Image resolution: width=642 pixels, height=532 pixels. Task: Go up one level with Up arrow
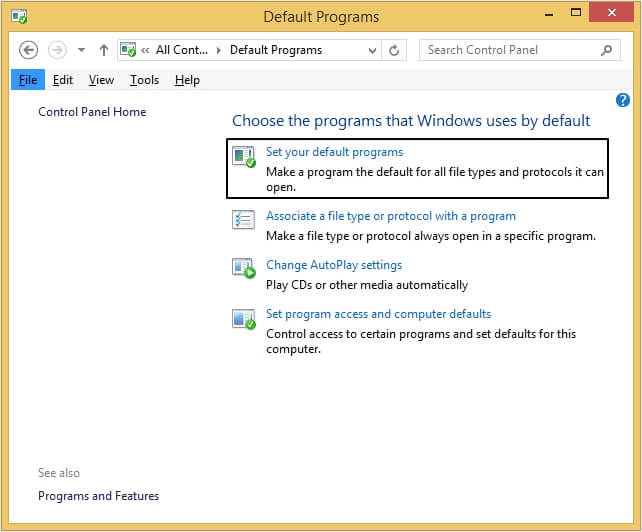pos(105,50)
